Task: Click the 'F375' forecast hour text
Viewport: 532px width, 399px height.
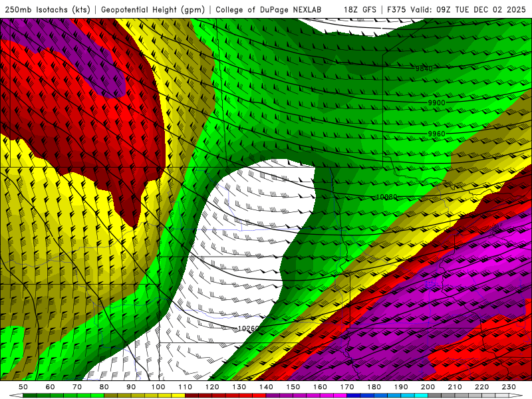Action: pyautogui.click(x=396, y=9)
